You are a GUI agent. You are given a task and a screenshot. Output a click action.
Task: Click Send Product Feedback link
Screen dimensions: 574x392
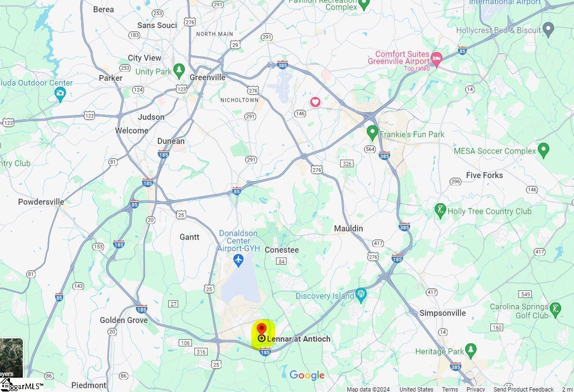[x=523, y=389]
